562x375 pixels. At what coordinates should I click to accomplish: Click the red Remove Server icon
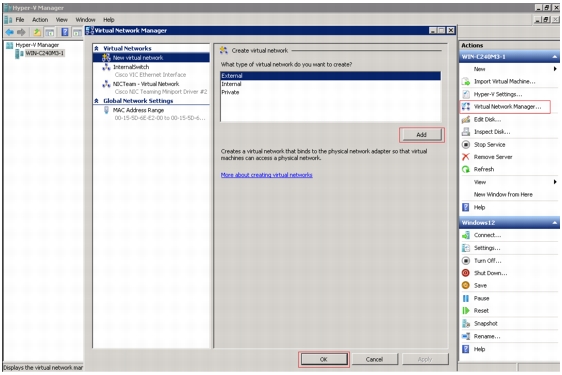[466, 157]
